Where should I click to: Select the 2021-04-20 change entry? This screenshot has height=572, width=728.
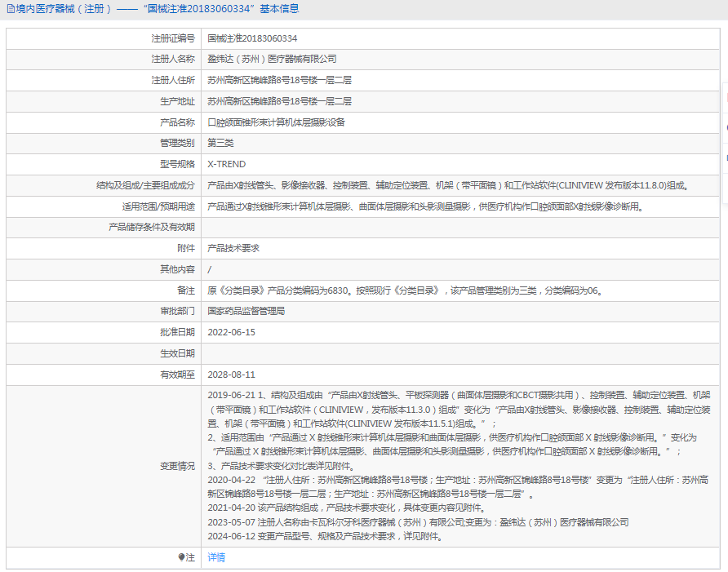coord(347,508)
